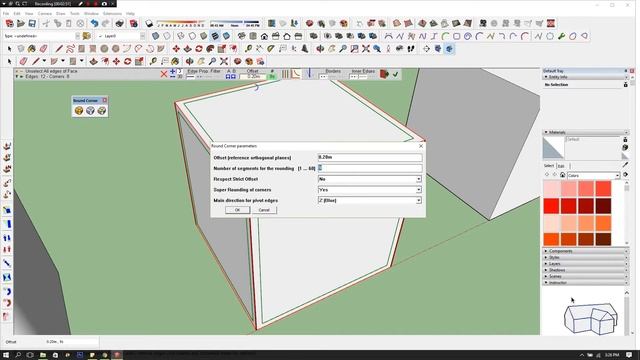Select the bright red swatch in the second row

(551, 206)
